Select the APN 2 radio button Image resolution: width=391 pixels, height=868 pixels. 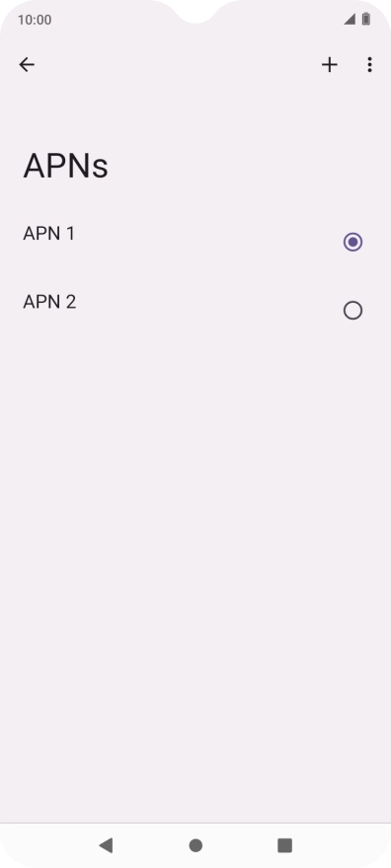coord(352,311)
